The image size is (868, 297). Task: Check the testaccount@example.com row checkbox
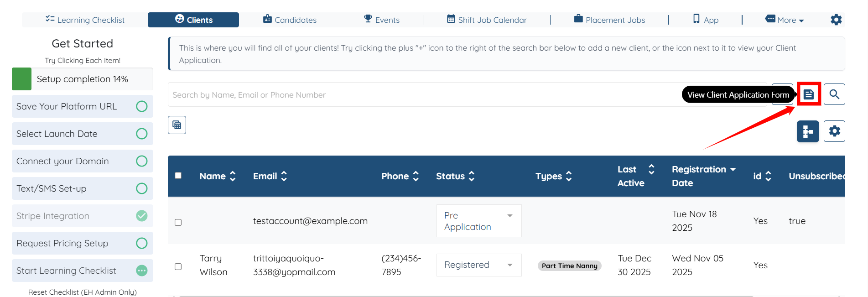(178, 222)
